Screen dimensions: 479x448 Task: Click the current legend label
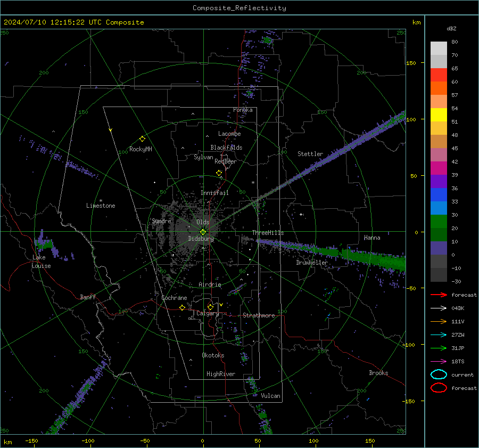click(x=463, y=374)
